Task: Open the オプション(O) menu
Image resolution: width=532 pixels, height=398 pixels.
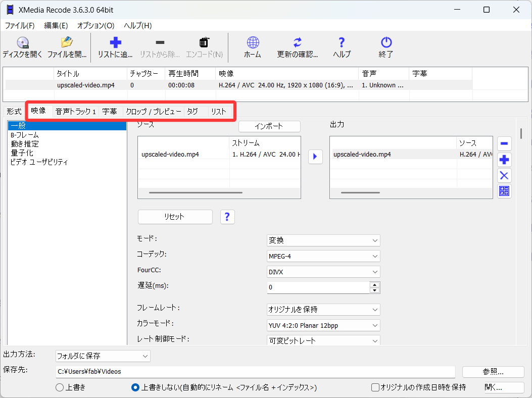Action: (95, 25)
